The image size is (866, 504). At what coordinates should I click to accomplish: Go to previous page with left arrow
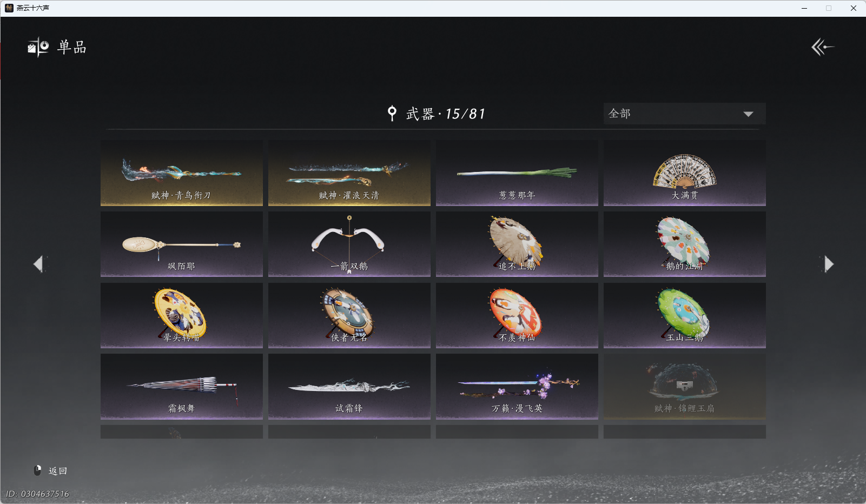pyautogui.click(x=39, y=264)
